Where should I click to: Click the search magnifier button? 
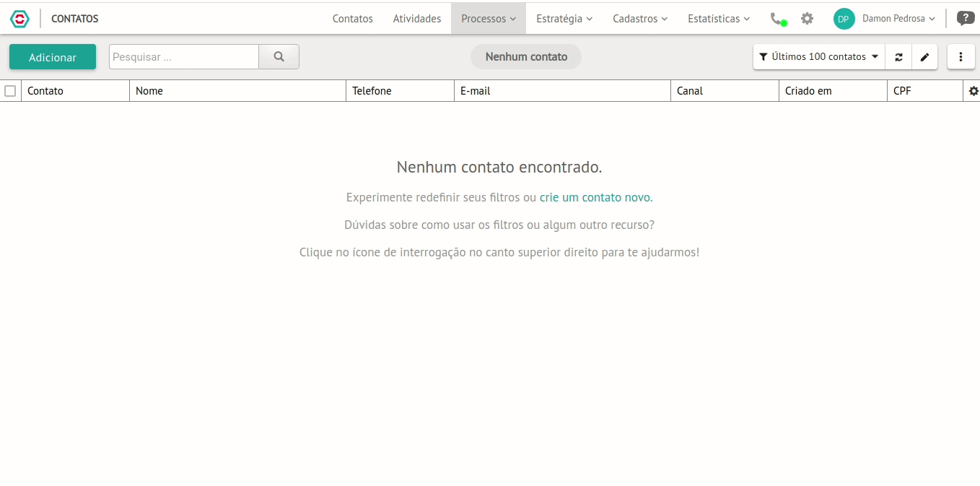[x=279, y=57]
